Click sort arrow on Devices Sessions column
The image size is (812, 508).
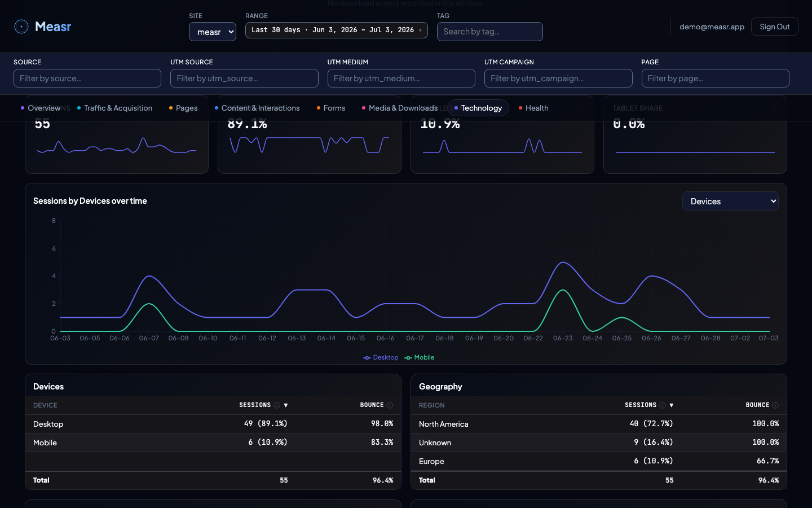(x=286, y=405)
